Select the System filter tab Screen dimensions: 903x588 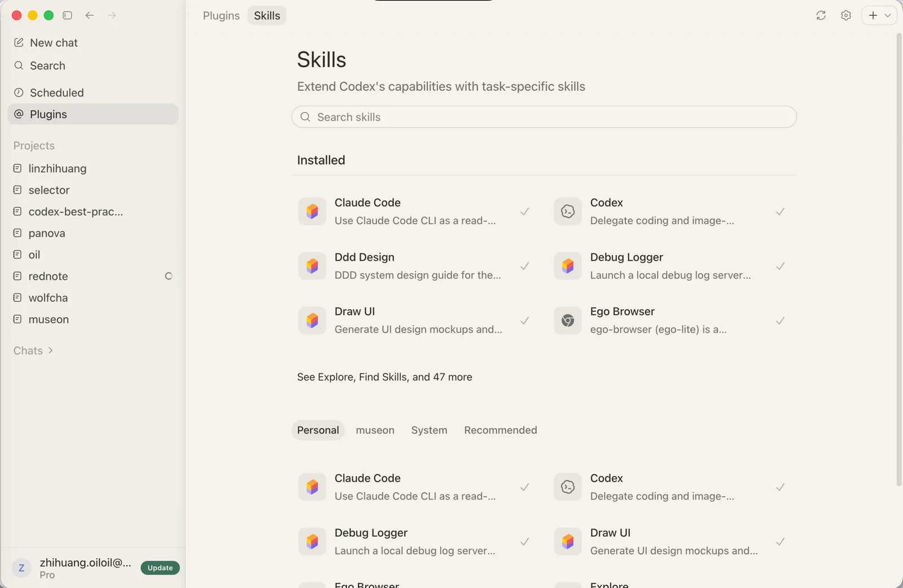[429, 430]
